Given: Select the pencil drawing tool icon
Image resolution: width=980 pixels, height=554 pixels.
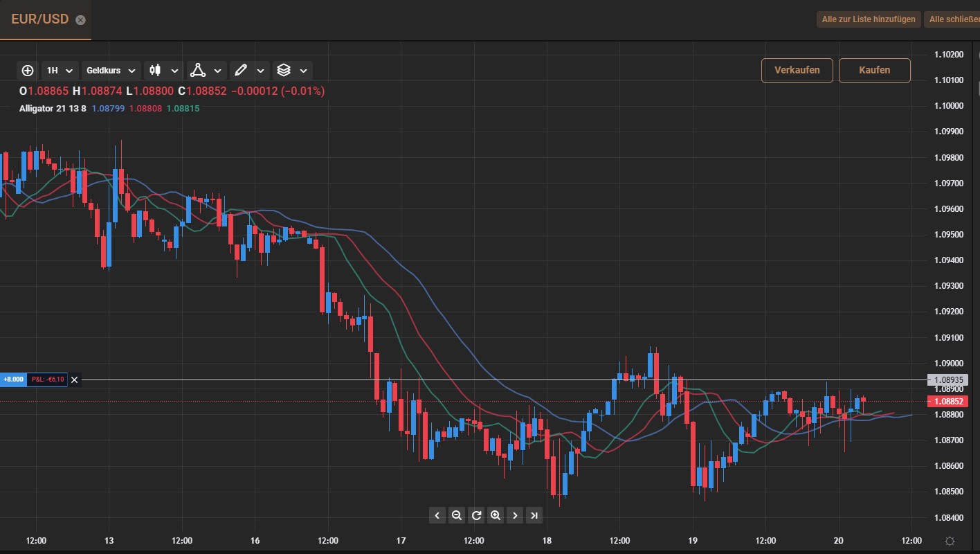Looking at the screenshot, I should [x=240, y=71].
